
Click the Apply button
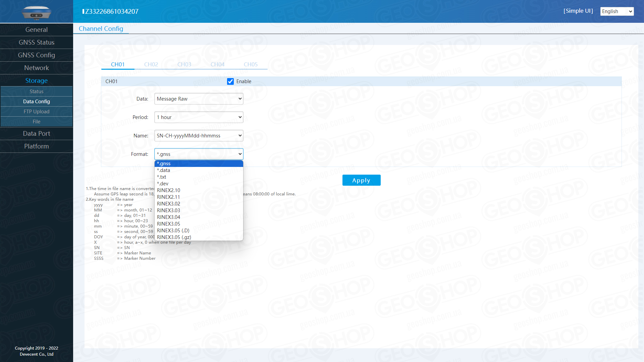point(361,180)
